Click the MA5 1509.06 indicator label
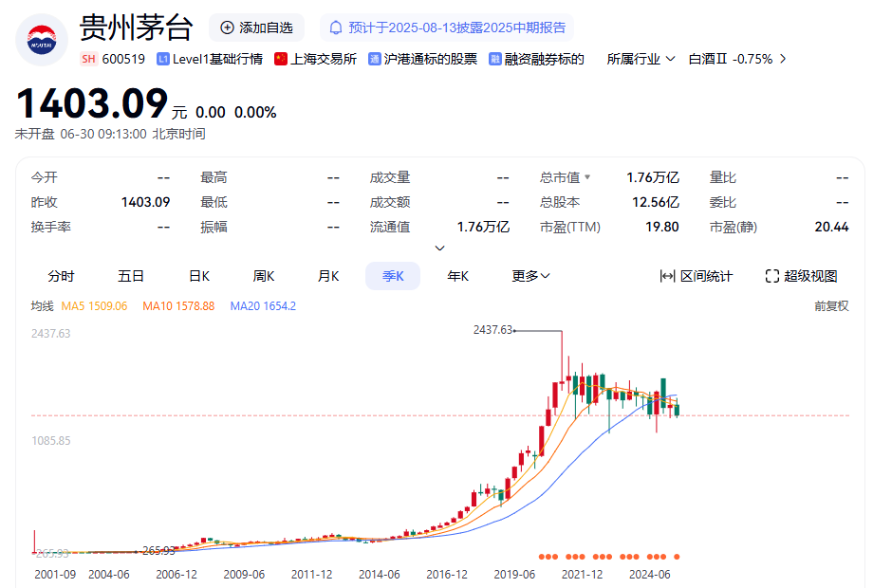This screenshot has height=588, width=873. [x=94, y=306]
